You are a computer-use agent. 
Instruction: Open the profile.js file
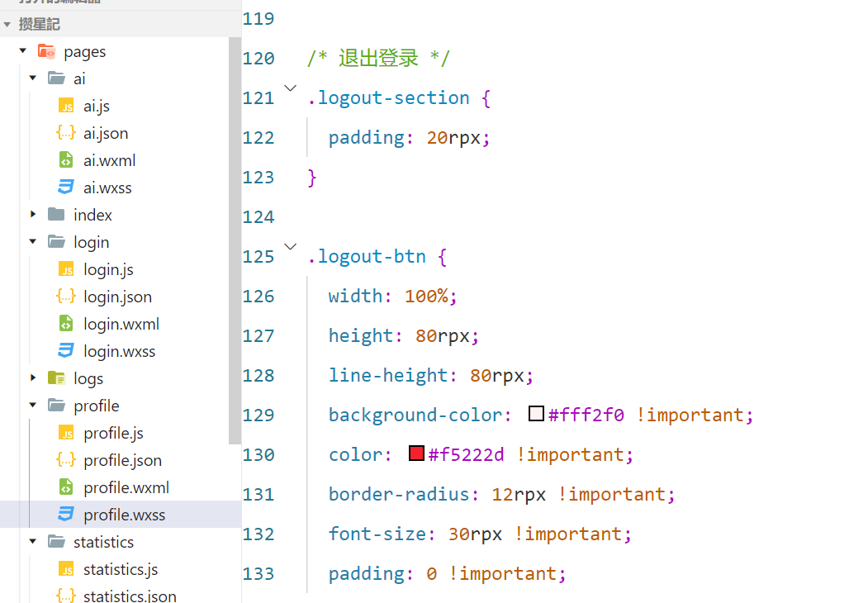click(113, 433)
